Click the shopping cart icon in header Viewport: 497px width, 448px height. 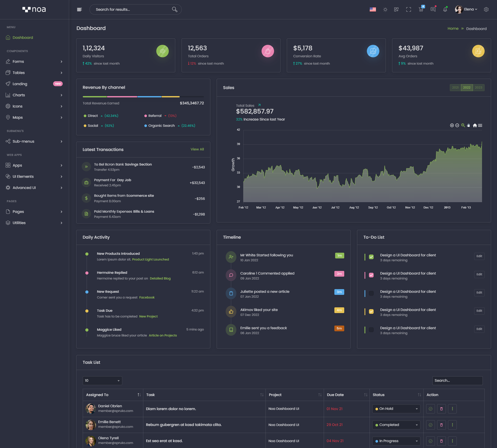point(421,10)
